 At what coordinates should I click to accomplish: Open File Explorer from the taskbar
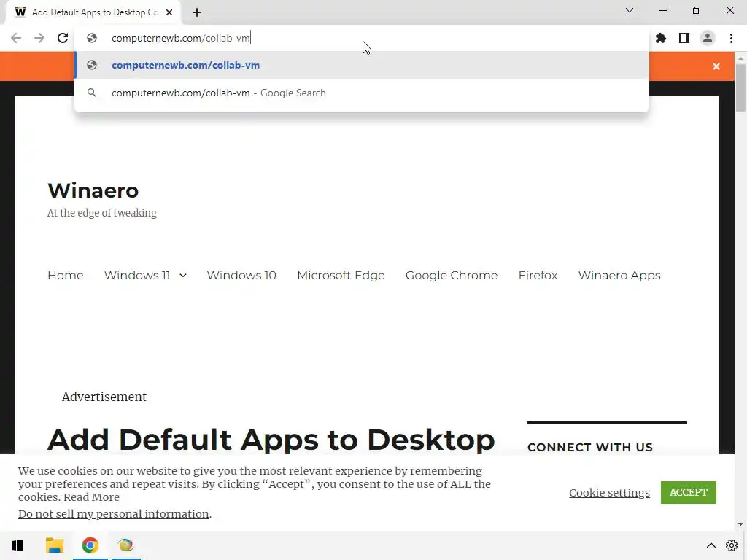coord(54,545)
